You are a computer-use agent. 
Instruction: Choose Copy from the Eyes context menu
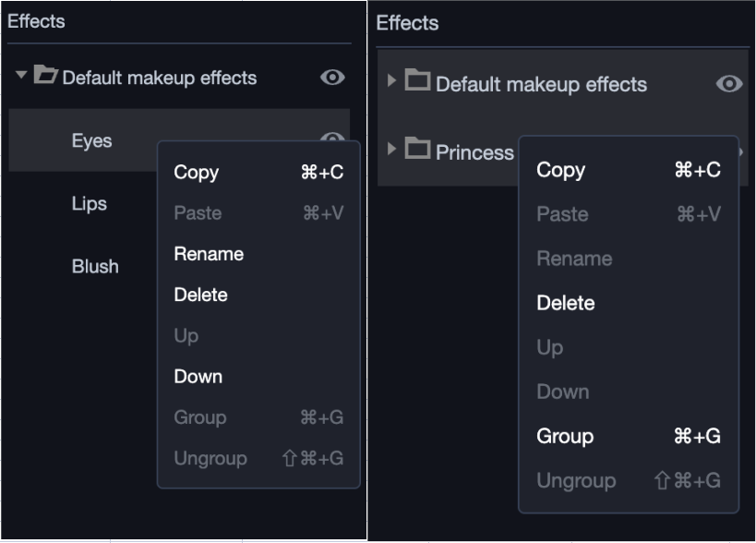[x=196, y=173]
